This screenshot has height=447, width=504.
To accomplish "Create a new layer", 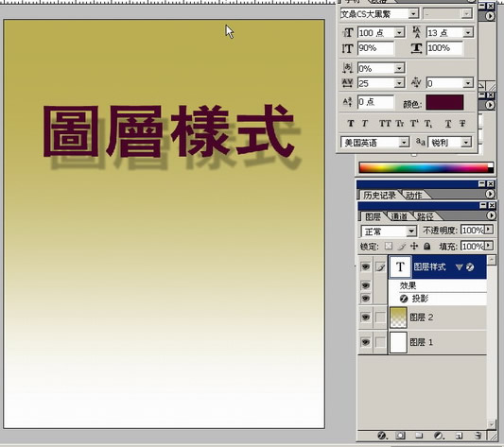I will click(459, 436).
